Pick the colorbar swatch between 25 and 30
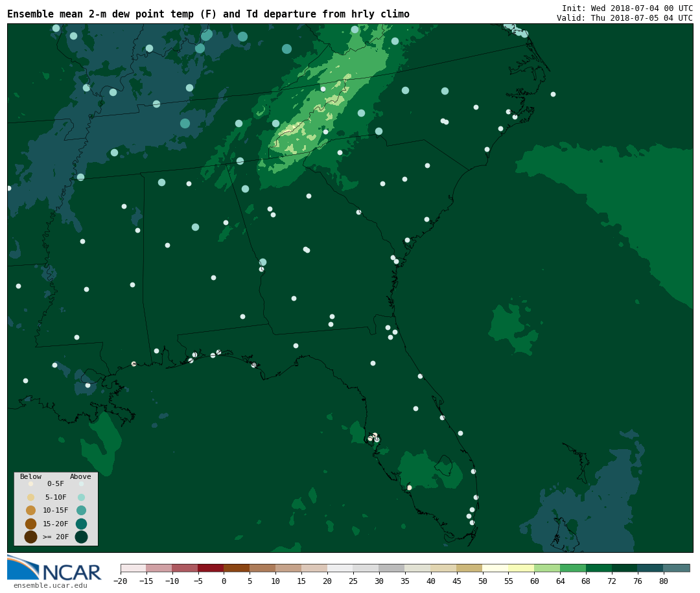Image resolution: width=700 pixels, height=593 pixels. [366, 568]
